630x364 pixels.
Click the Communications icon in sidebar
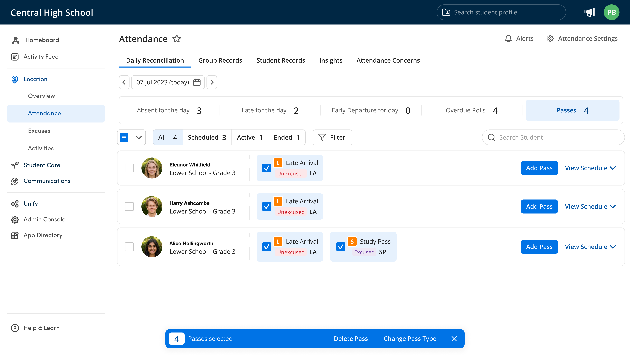(x=15, y=181)
